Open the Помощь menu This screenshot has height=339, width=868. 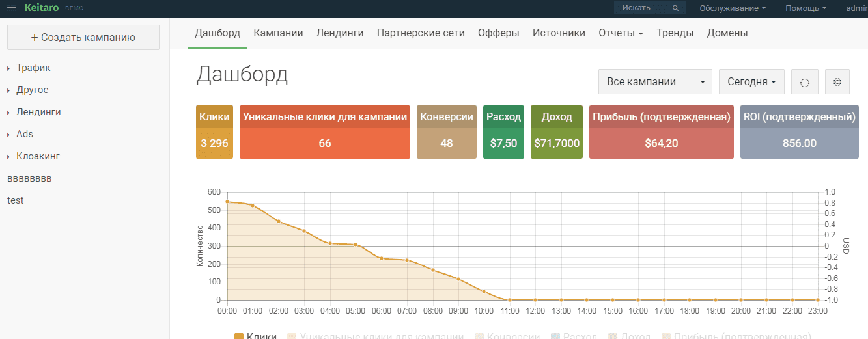[805, 8]
